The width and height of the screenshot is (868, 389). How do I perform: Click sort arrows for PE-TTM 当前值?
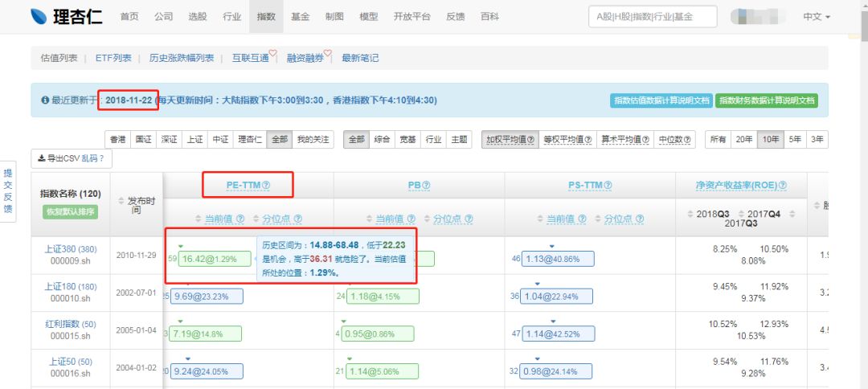[199, 219]
